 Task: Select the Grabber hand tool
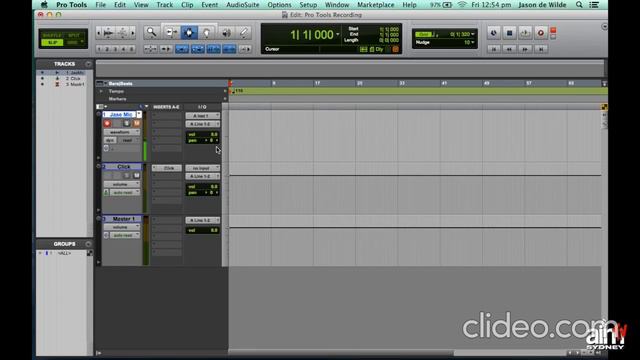[207, 33]
